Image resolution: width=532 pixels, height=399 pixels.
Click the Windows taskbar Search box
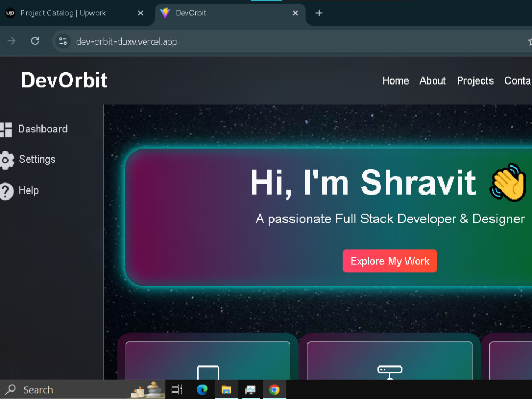coord(83,389)
